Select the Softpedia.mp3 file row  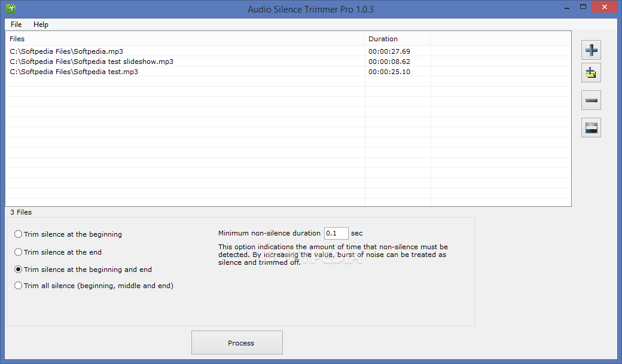[288, 51]
